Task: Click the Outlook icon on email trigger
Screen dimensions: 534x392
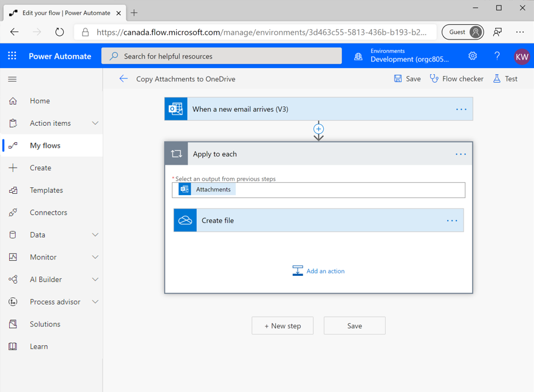Action: click(x=176, y=109)
